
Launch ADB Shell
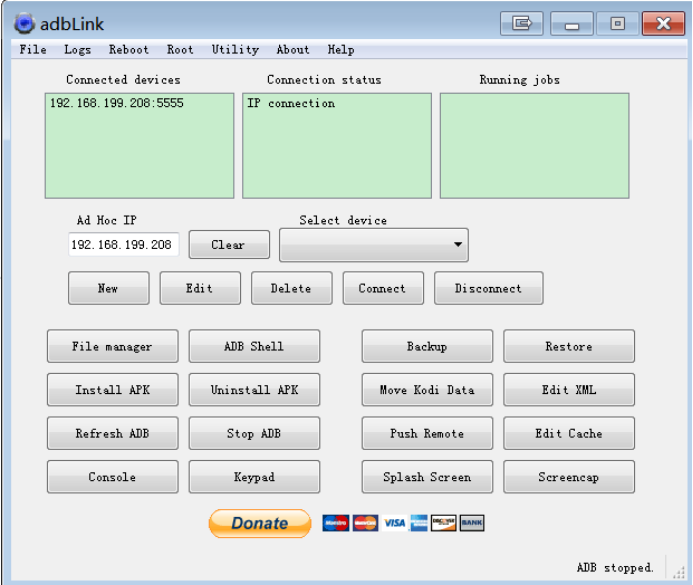tap(254, 347)
